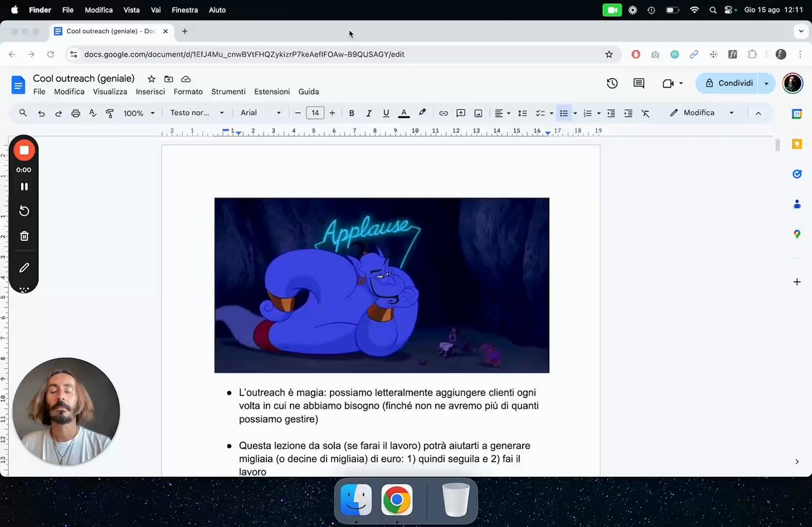Click the Condividi share button

click(x=728, y=83)
